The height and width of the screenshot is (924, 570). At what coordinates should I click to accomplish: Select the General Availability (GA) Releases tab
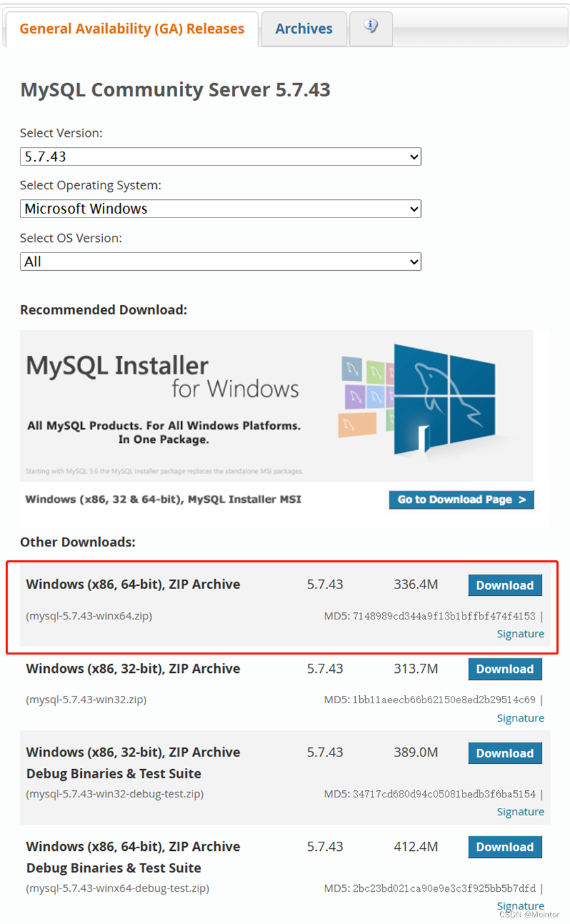[131, 28]
